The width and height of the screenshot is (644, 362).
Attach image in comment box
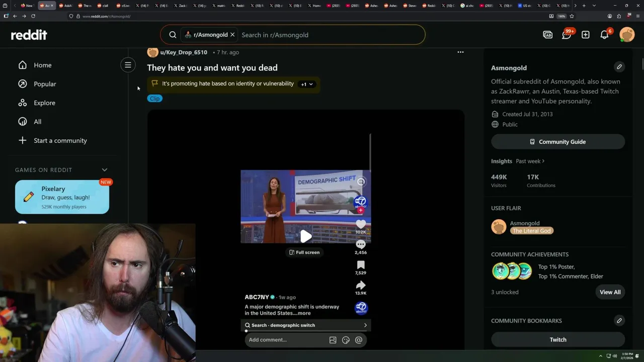(x=333, y=340)
